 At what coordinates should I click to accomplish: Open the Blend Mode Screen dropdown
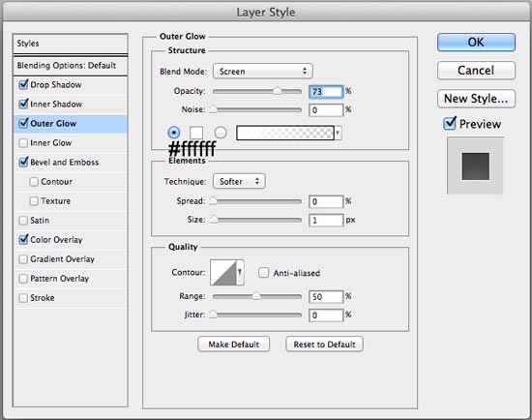point(262,72)
